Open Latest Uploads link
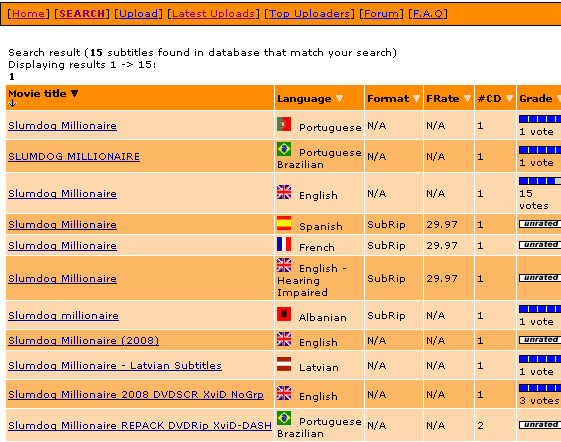 coord(213,14)
